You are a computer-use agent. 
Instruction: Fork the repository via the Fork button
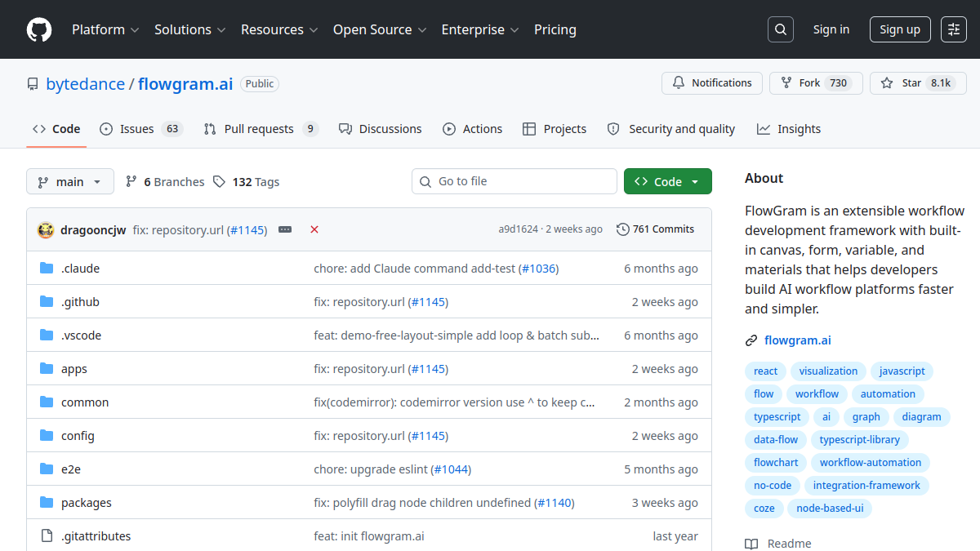(x=816, y=83)
